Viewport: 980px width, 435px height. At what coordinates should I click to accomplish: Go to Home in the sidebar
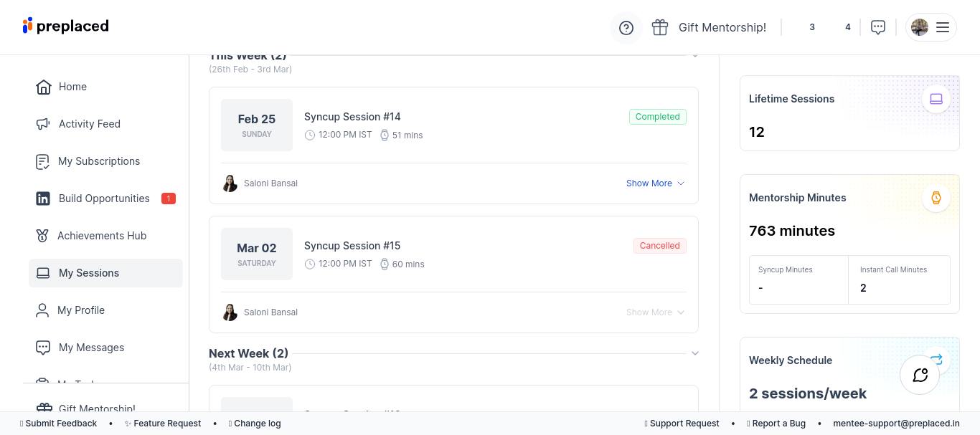click(72, 87)
